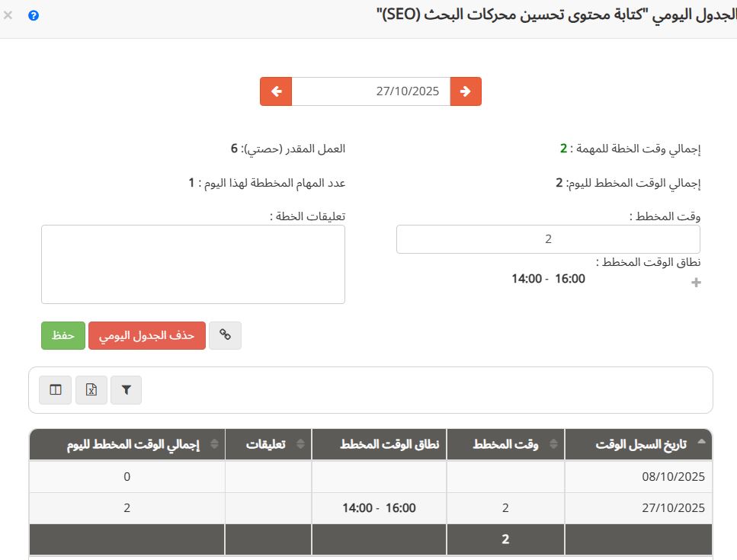Open the table filter icon

127,389
